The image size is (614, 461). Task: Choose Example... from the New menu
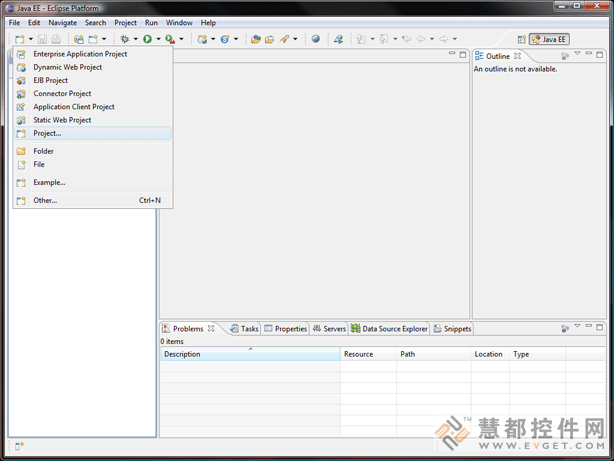[93, 183]
